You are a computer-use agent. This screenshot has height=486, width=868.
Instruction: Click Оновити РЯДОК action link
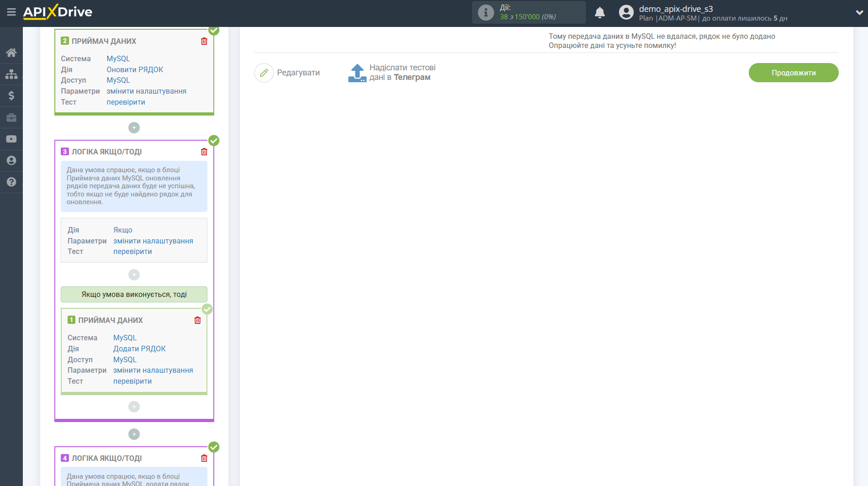tap(135, 69)
